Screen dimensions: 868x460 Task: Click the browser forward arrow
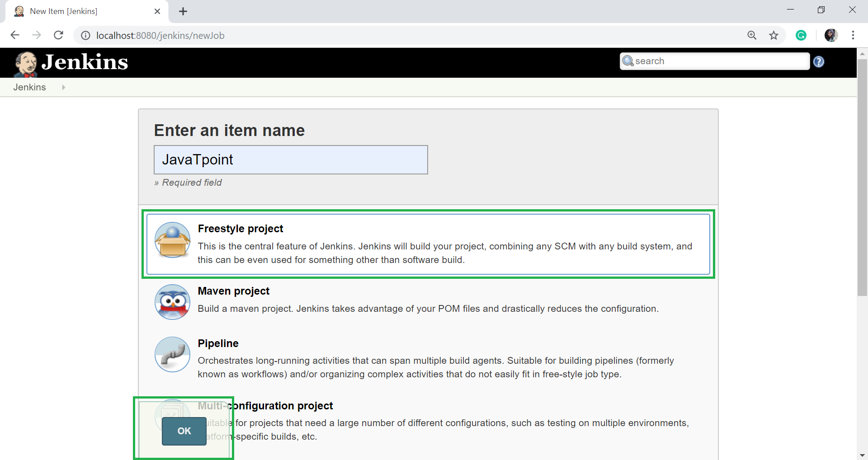[x=37, y=35]
